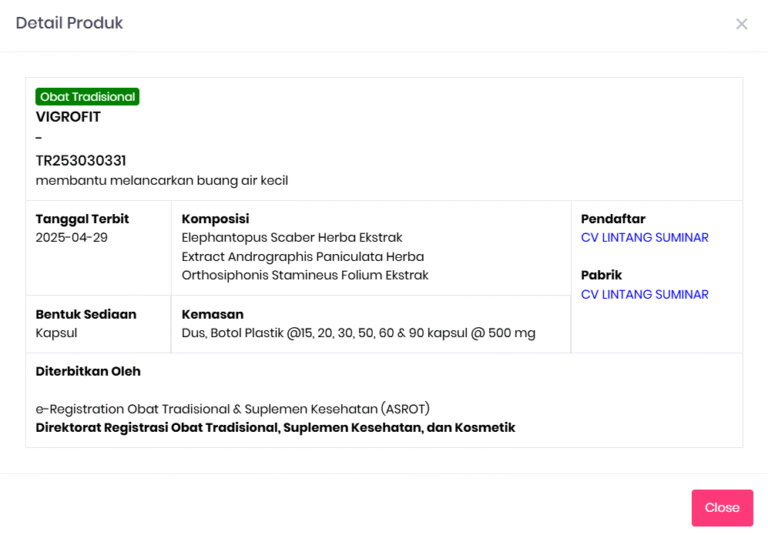
Task: Click the e-Registration ASROT line
Action: click(233, 409)
